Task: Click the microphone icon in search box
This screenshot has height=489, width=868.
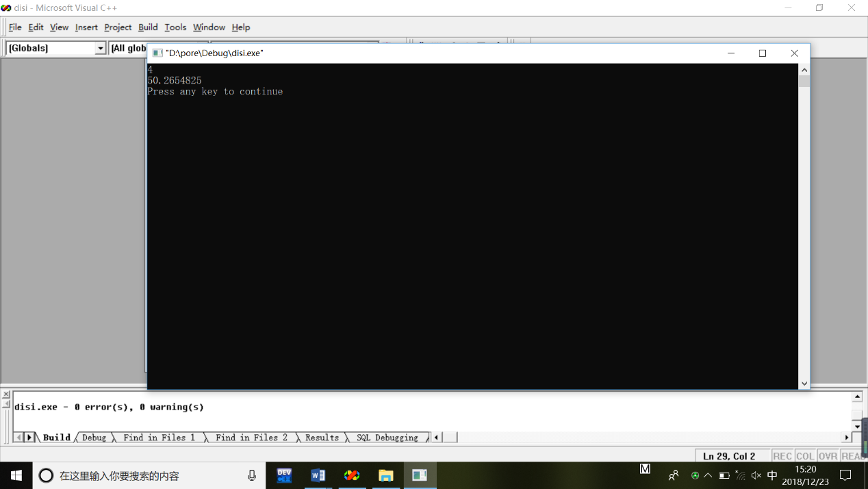Action: point(252,475)
